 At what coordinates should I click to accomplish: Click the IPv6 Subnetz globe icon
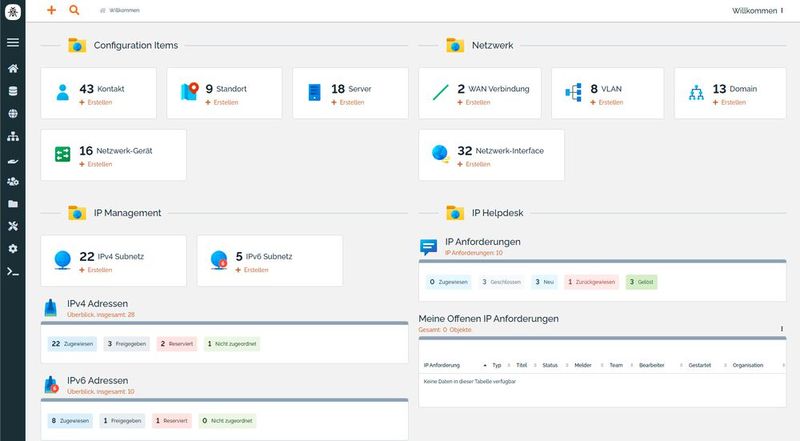pos(219,260)
